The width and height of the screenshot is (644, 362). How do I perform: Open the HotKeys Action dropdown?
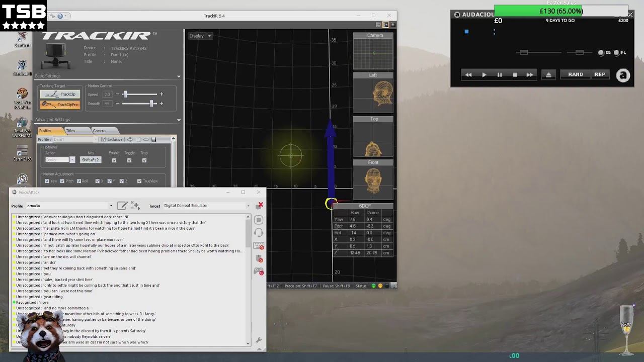(72, 160)
